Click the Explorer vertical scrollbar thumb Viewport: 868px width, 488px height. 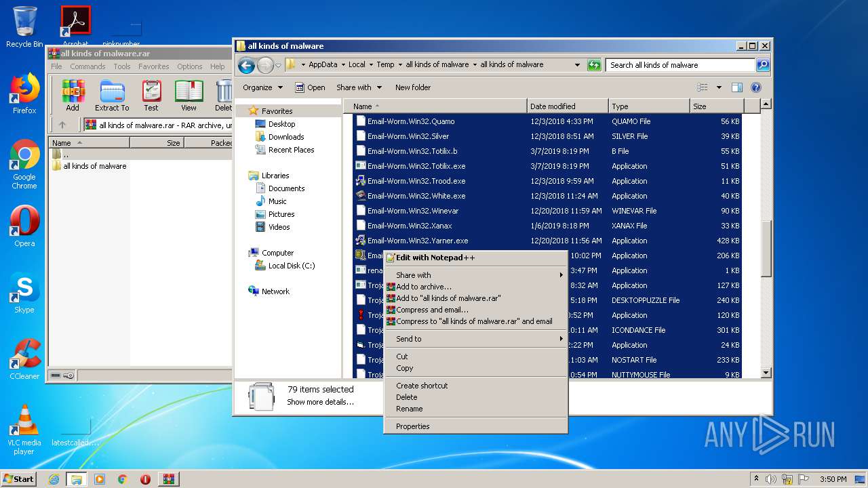pyautogui.click(x=766, y=248)
